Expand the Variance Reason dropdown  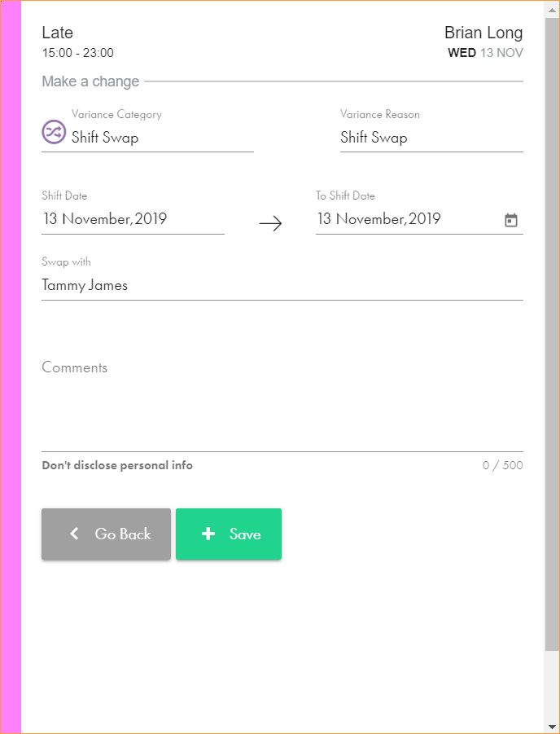431,138
